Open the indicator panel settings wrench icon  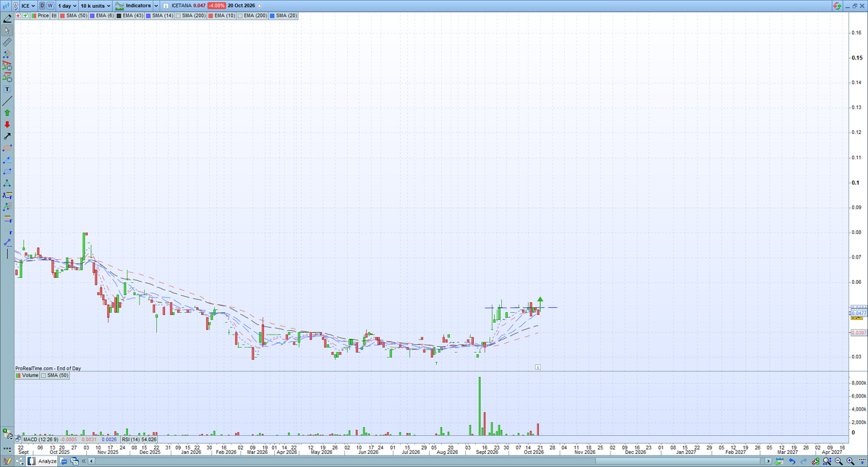pyautogui.click(x=9, y=435)
